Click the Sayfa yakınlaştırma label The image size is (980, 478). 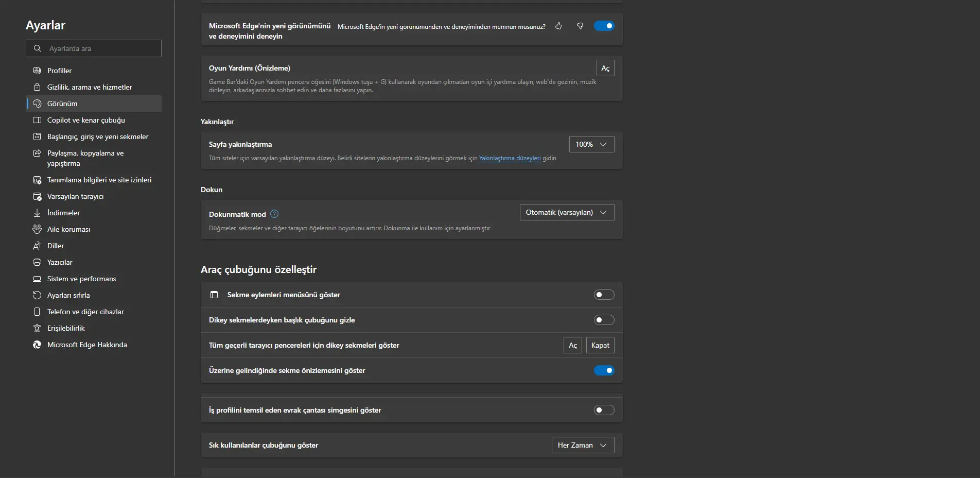[x=240, y=144]
